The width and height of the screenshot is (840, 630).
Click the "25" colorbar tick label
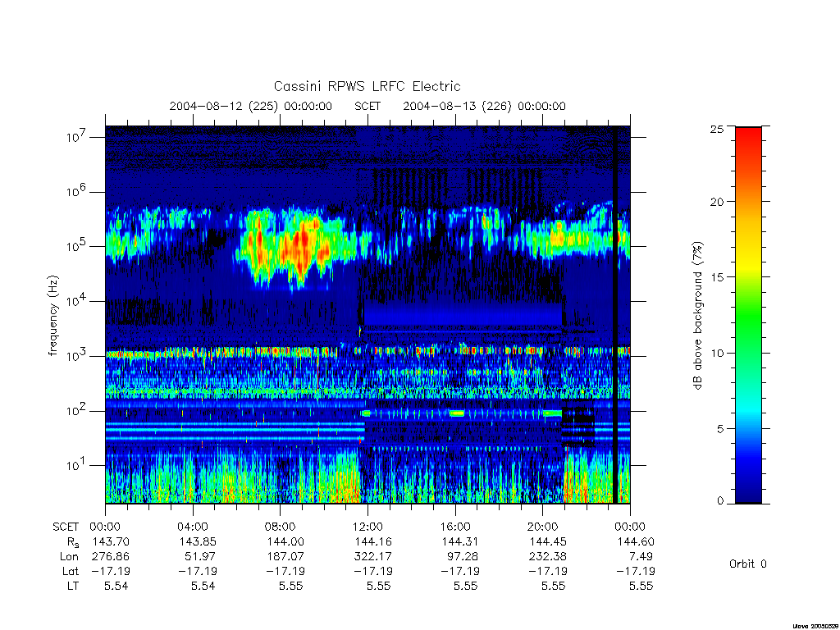tap(717, 129)
